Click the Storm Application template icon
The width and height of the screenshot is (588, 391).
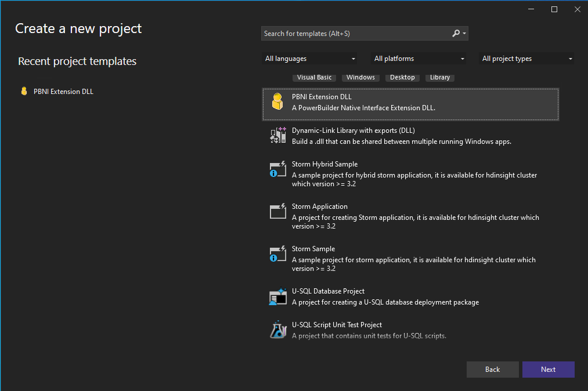(x=278, y=211)
